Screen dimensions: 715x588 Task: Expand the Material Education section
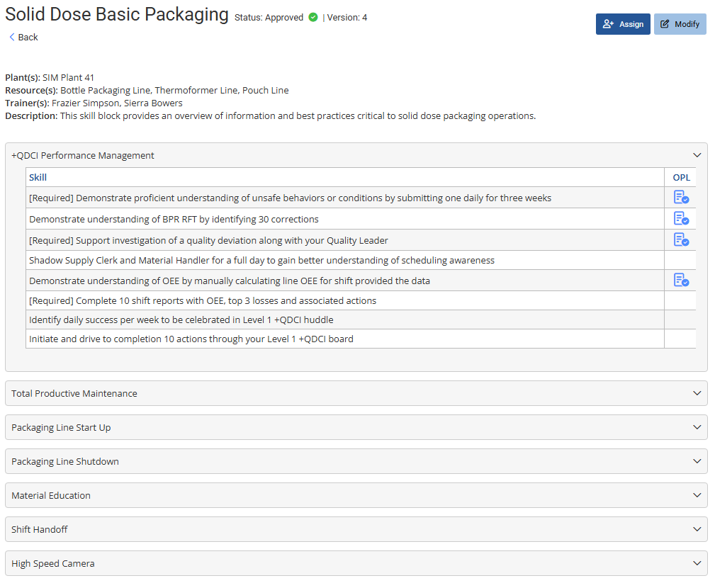click(x=697, y=495)
